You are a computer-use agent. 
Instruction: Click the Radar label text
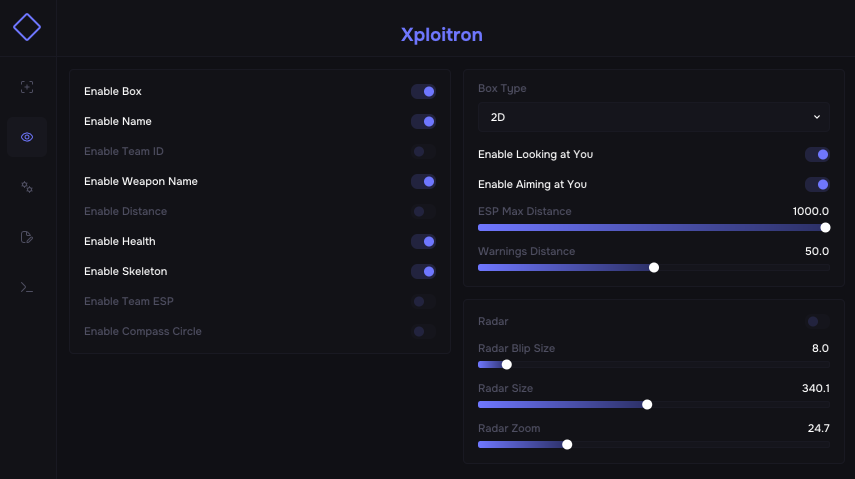(x=493, y=321)
